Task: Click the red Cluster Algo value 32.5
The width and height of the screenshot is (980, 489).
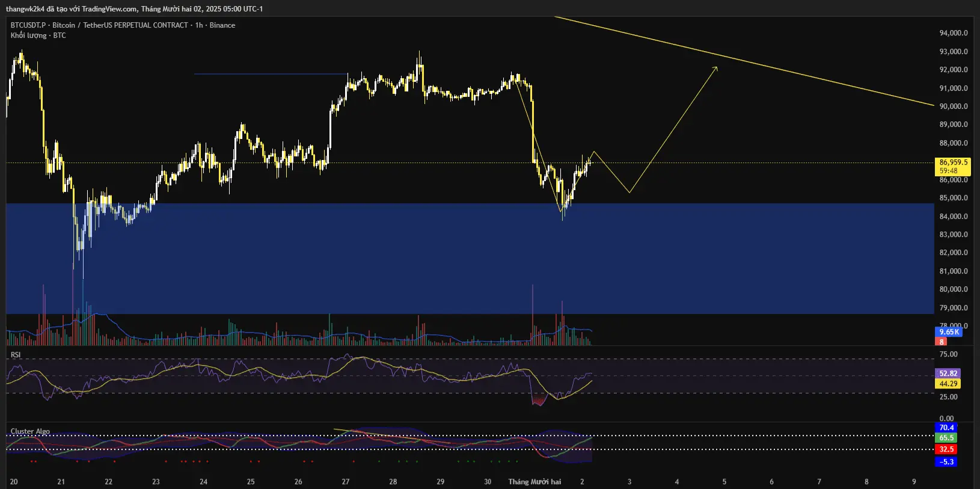Action: (x=946, y=449)
